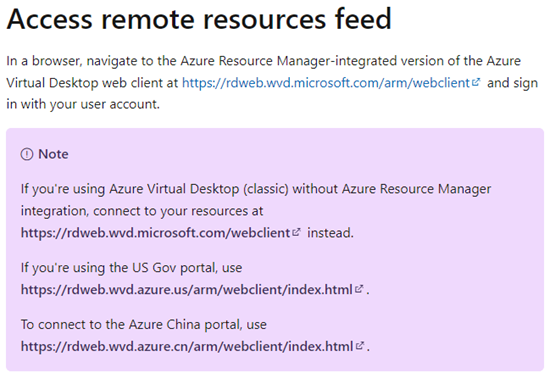Click external-link icon after arm/webclient URL

pyautogui.click(x=476, y=82)
